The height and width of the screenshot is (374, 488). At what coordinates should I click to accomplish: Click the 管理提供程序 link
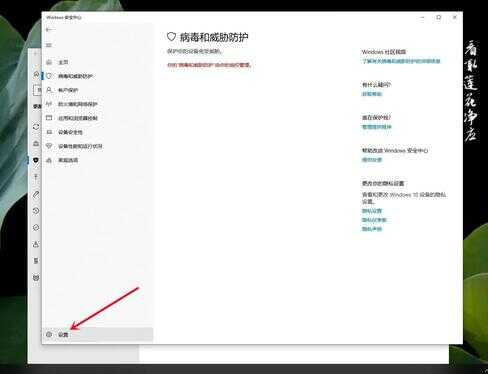point(377,127)
